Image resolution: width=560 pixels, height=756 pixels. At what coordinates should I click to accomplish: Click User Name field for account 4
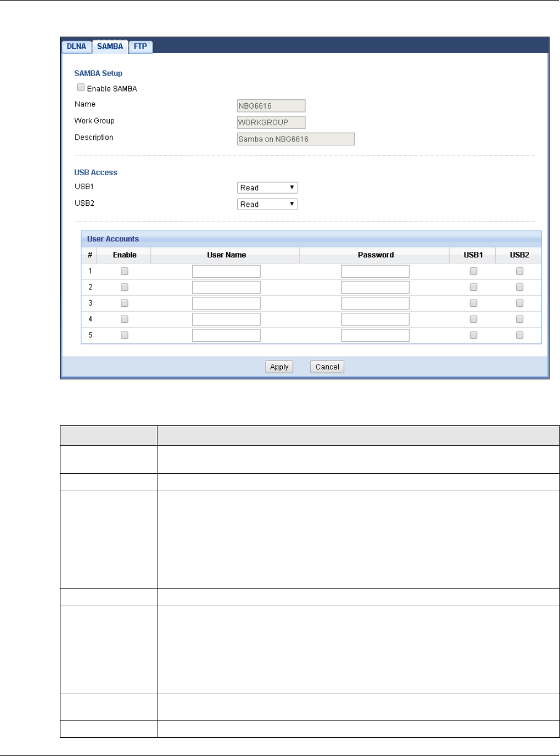[226, 319]
